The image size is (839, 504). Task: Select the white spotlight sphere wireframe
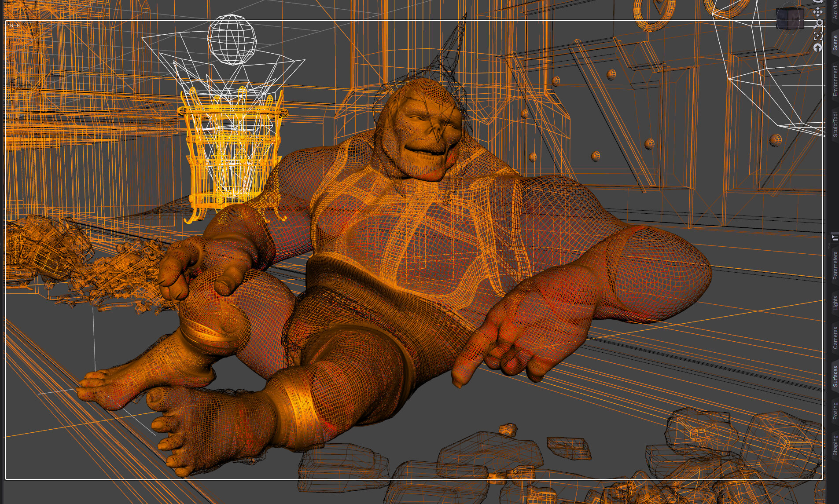[x=232, y=39]
